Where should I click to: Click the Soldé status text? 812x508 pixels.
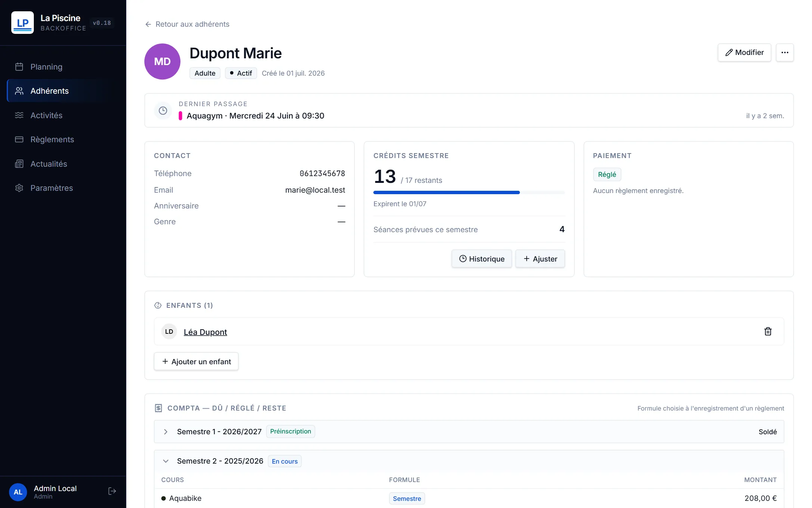point(768,432)
